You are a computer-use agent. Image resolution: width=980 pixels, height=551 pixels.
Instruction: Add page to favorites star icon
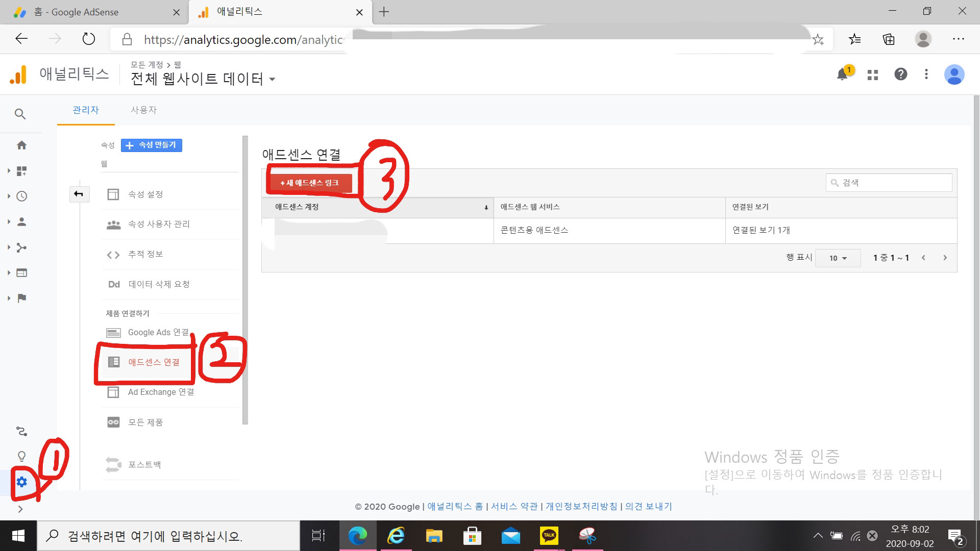point(818,39)
